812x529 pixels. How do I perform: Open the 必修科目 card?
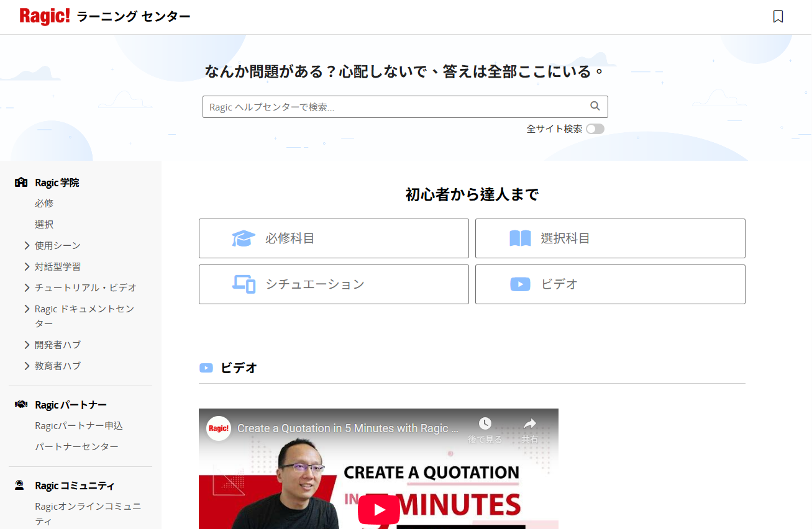(x=334, y=238)
